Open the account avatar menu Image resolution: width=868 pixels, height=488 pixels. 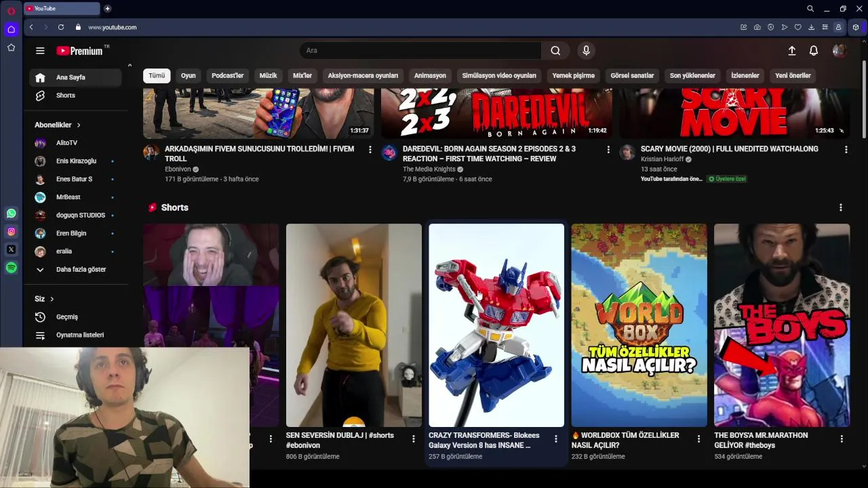[839, 51]
